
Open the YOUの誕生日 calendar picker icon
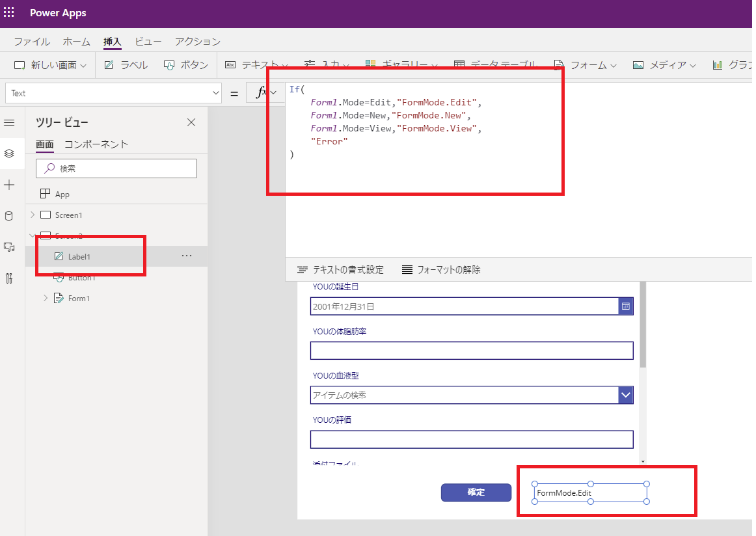625,306
